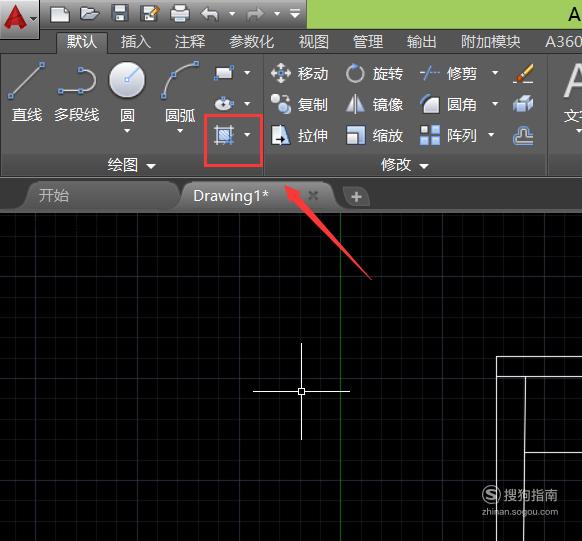Open the 阵列 array dropdown arrow
This screenshot has height=541, width=582.
(491, 135)
